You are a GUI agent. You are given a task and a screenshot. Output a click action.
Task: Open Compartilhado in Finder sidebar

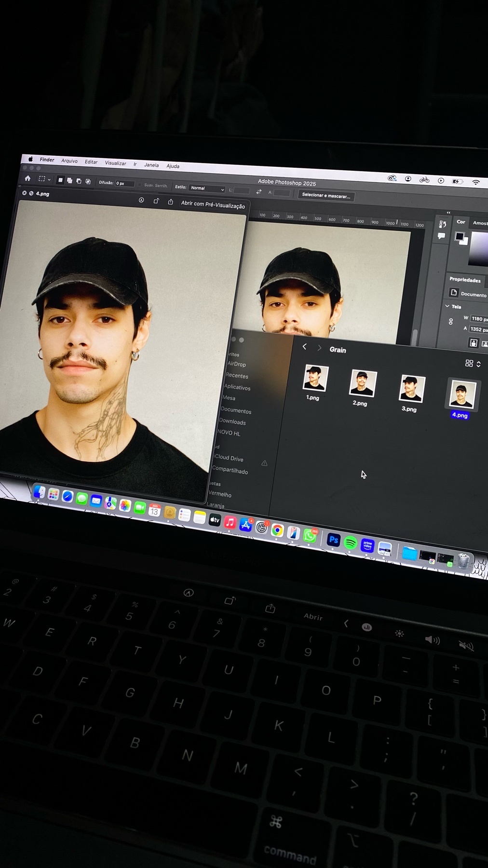click(x=230, y=470)
